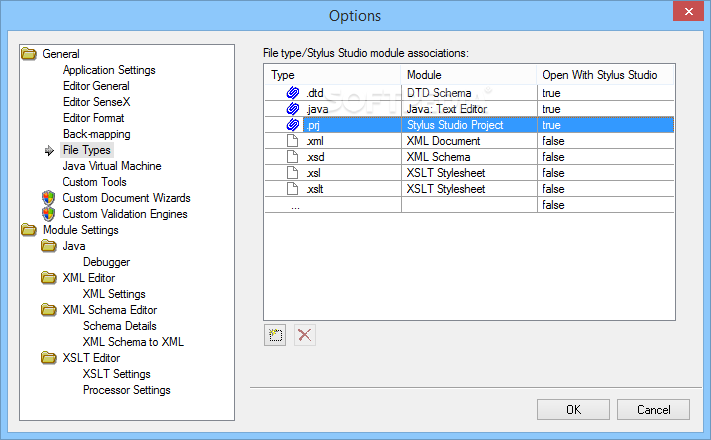
Task: Select the XML Editor node label
Action: pos(89,278)
